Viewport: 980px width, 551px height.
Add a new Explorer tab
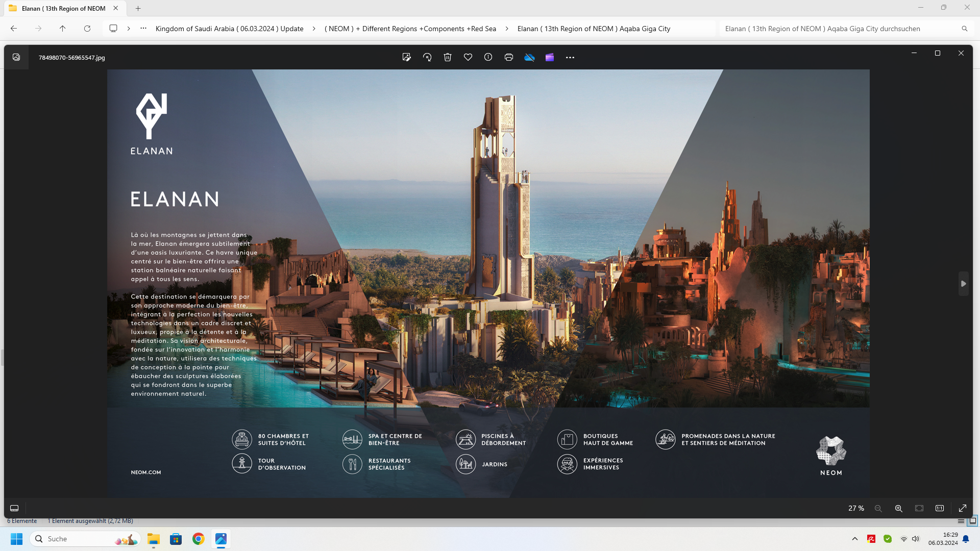pos(138,8)
